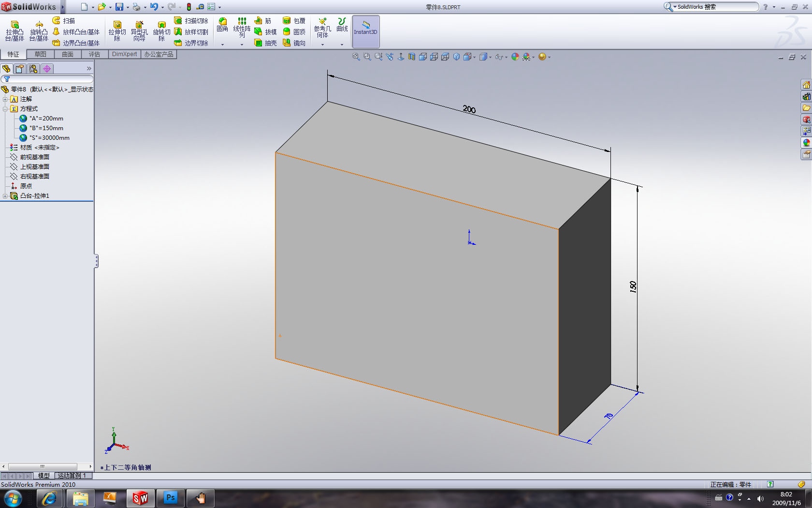Image resolution: width=812 pixels, height=508 pixels.
Task: Expand the 凸台-拉伸1 feature node
Action: click(5, 196)
